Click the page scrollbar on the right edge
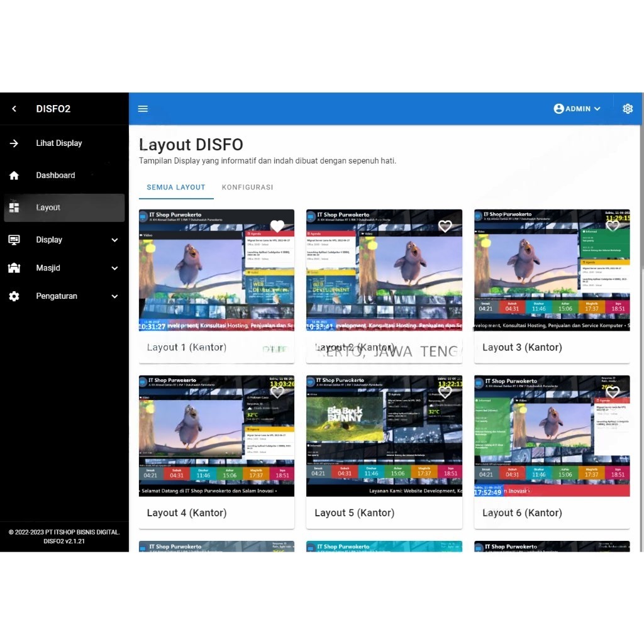Viewport: 644px width, 644px height. (x=641, y=197)
